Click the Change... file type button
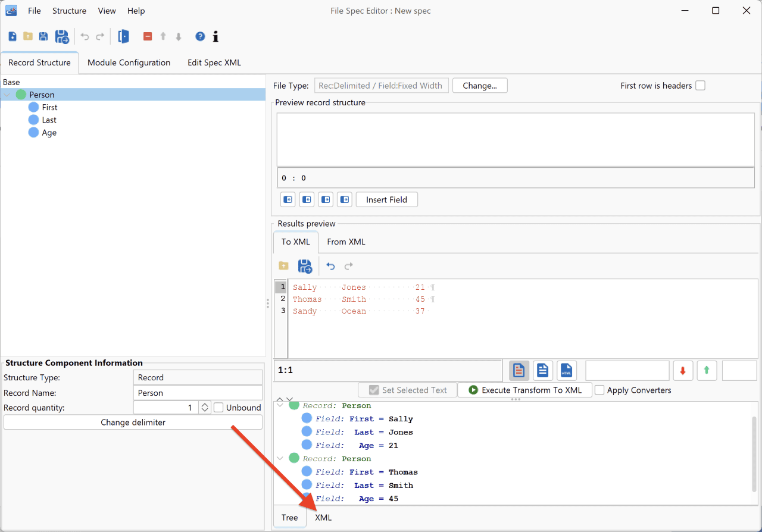The width and height of the screenshot is (762, 532). tap(480, 86)
